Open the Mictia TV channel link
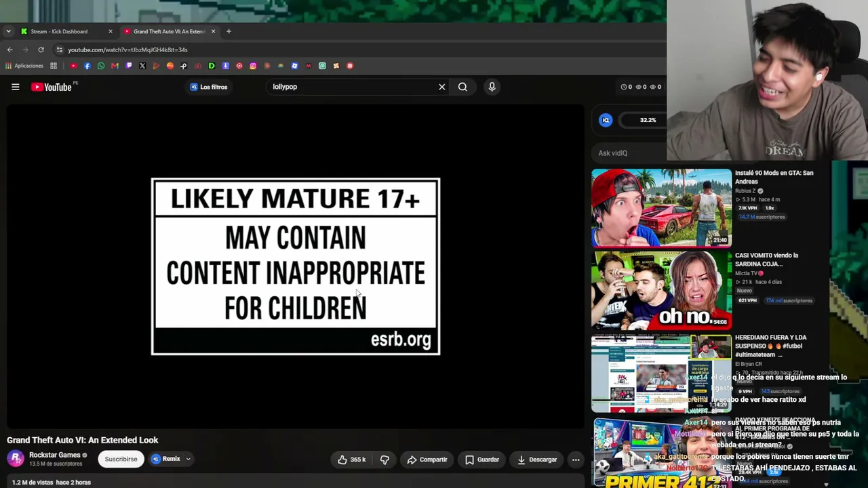 tap(749, 273)
